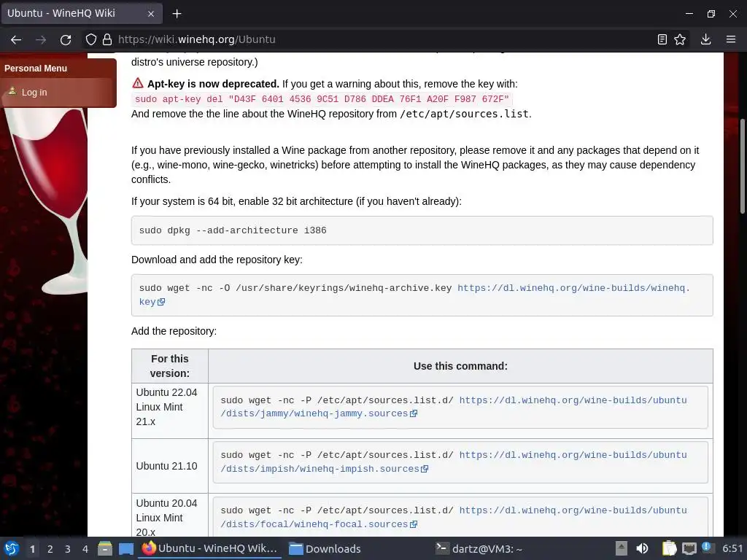747x560 pixels.
Task: Open the volume control tray icon
Action: pyautogui.click(x=642, y=548)
